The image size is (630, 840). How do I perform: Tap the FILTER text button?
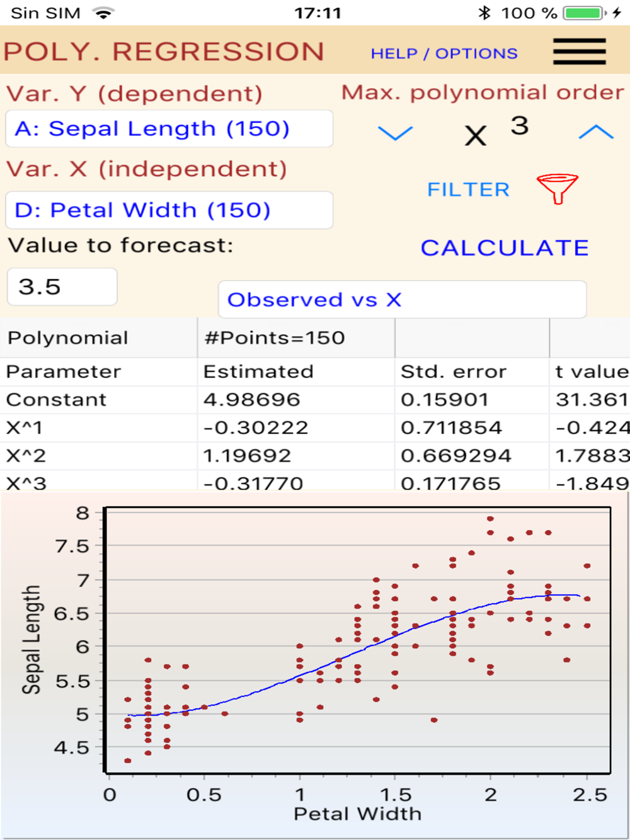[468, 190]
